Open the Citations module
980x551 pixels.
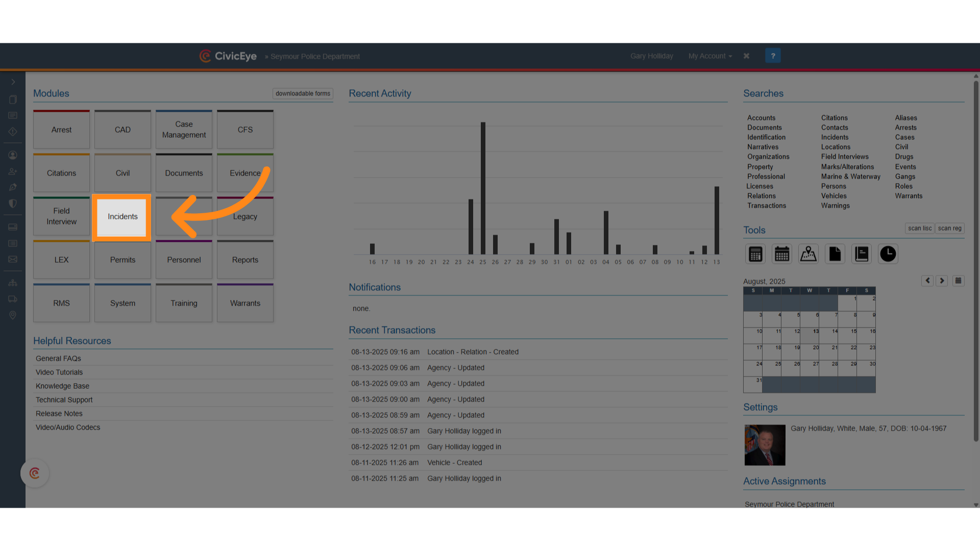pyautogui.click(x=61, y=173)
